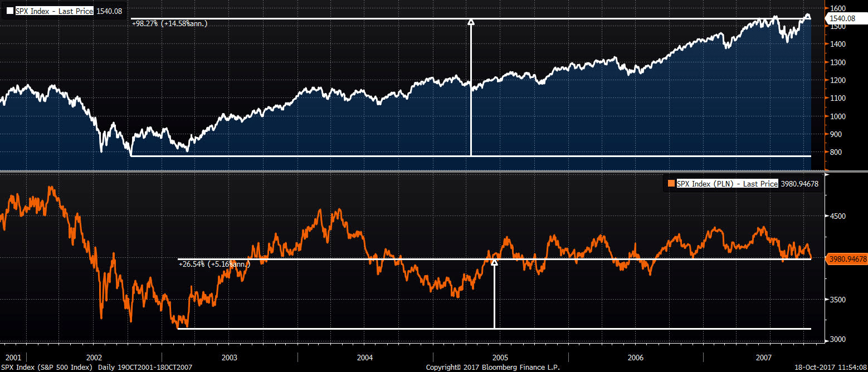The width and height of the screenshot is (868, 372).
Task: Click the 2003 year label on time axis
Action: [230, 357]
